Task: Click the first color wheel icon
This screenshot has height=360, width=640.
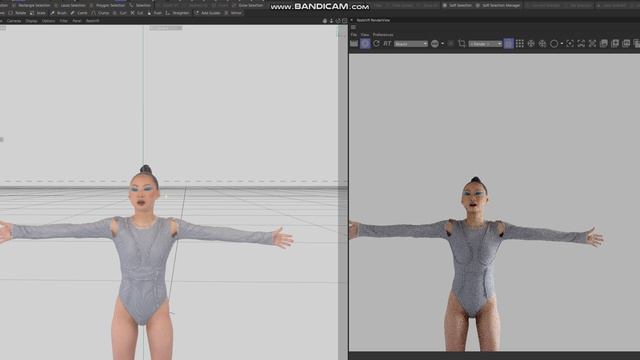Action: coord(531,44)
